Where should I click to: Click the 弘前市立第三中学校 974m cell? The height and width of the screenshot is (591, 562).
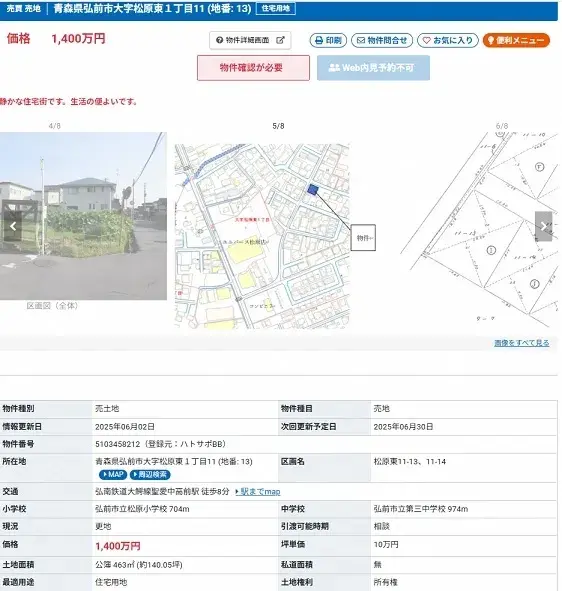point(421,509)
